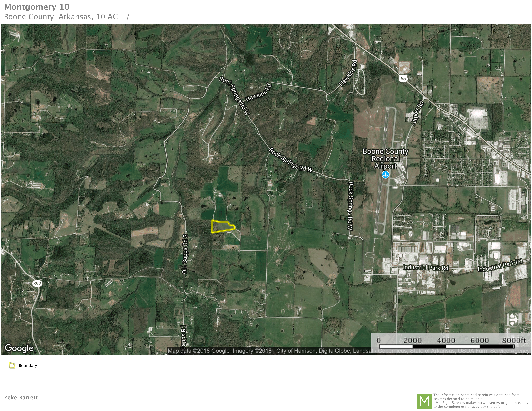This screenshot has height=411, width=532.
Task: Click the green MapRight M logo
Action: (x=424, y=401)
